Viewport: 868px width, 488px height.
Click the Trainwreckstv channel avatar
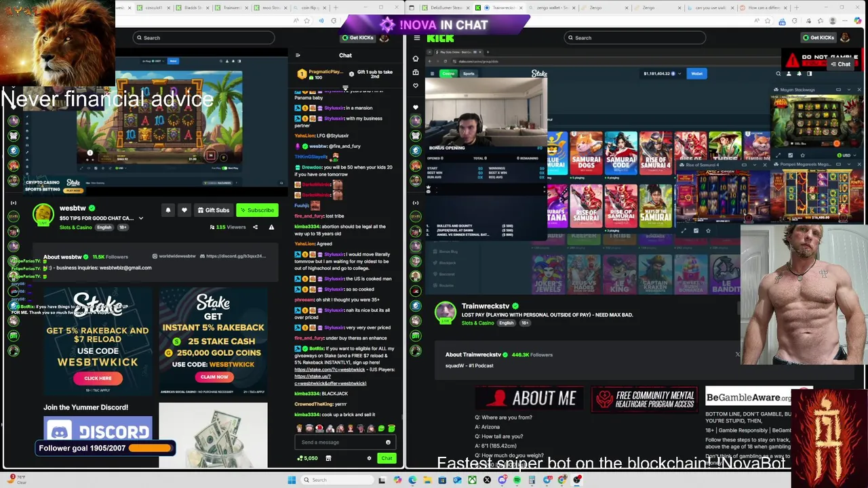point(445,312)
